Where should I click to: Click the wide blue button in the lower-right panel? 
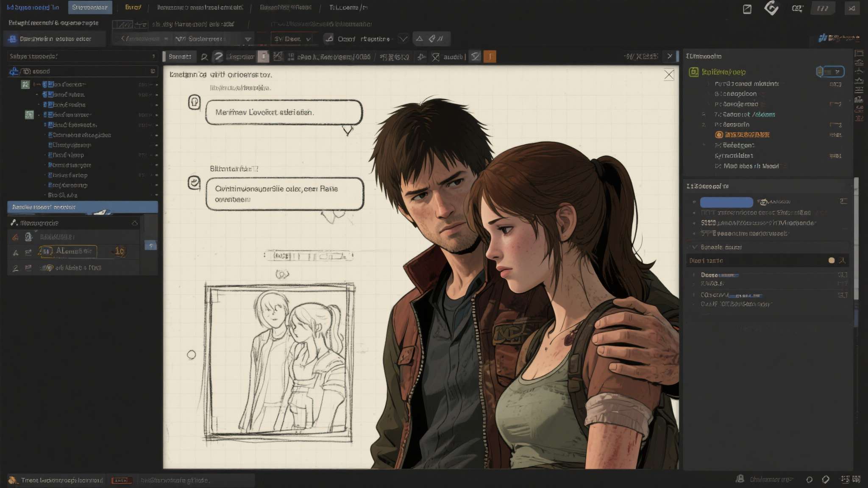726,202
